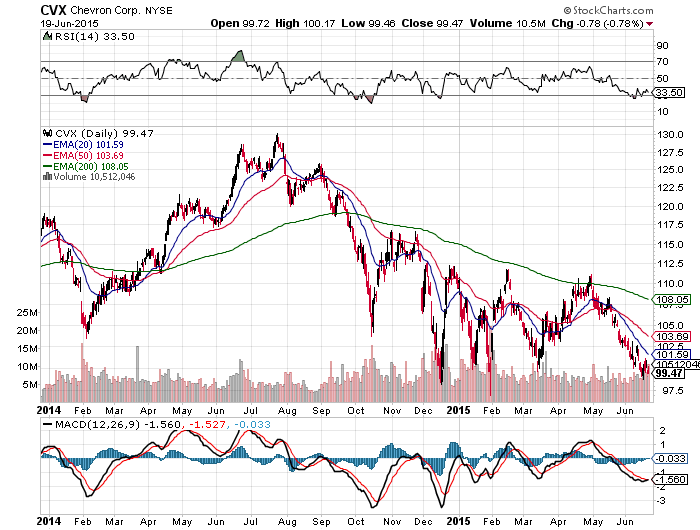The height and width of the screenshot is (530, 700).
Task: Click the CVX ticker symbol title
Action: pyautogui.click(x=54, y=10)
